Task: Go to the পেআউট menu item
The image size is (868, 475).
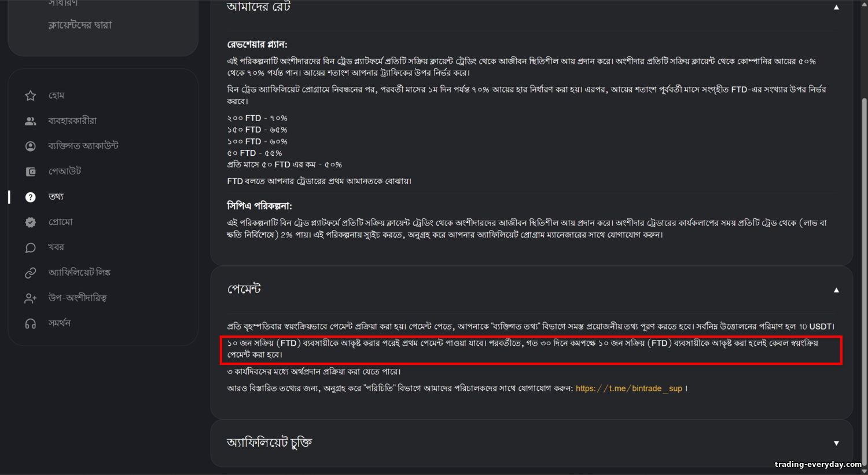Action: click(x=65, y=171)
